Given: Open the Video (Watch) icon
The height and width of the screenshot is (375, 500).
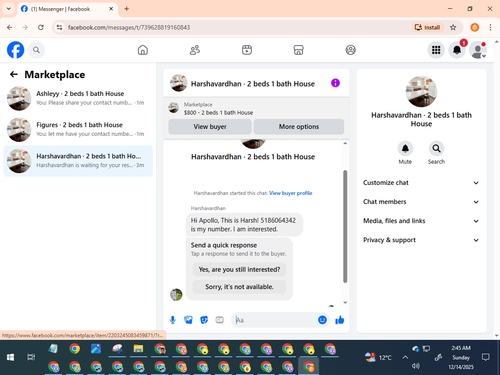Looking at the screenshot, I should click(247, 50).
